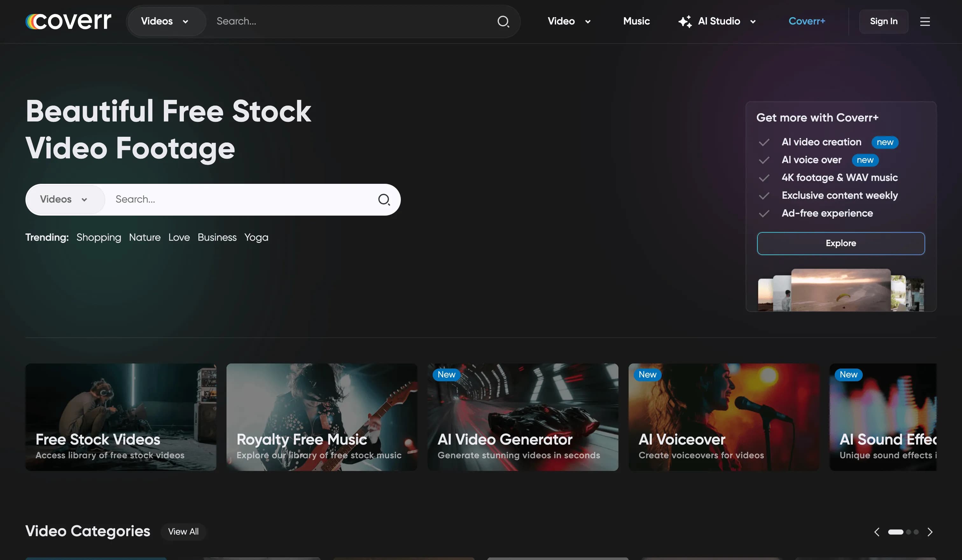
Task: Click View All video categories
Action: coord(183,532)
